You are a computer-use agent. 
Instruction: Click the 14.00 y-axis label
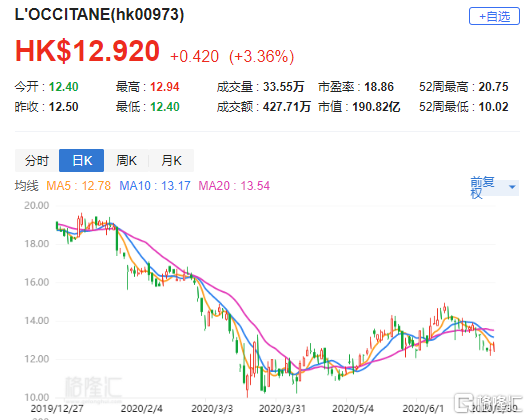(x=36, y=320)
